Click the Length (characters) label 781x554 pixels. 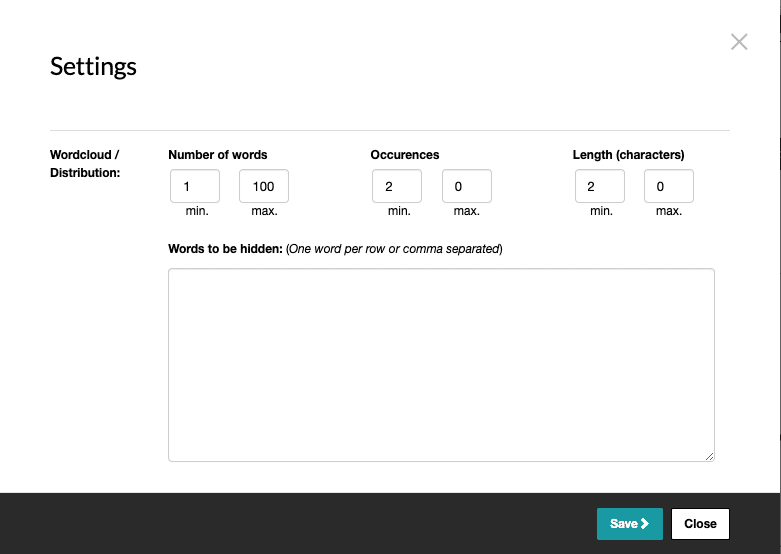click(629, 155)
